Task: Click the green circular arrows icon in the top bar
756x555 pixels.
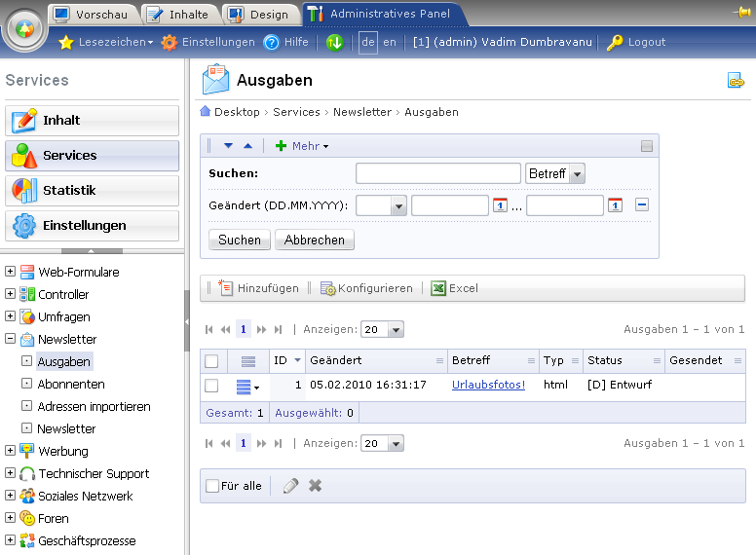Action: 335,42
